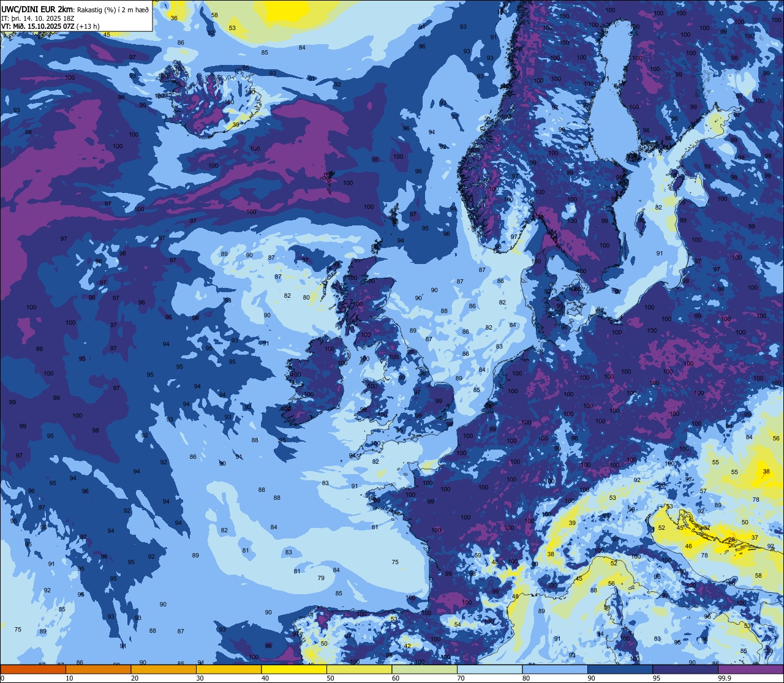784x683 pixels.
Task: Click the '39' humidity value over Iceland
Action: point(236,125)
